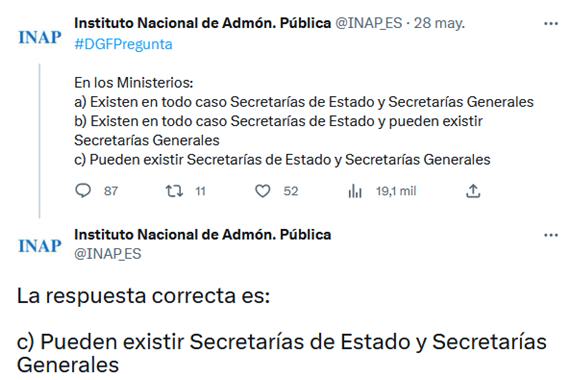Like the tweet with heart icon
Image resolution: width=571 pixels, height=380 pixels.
[263, 191]
